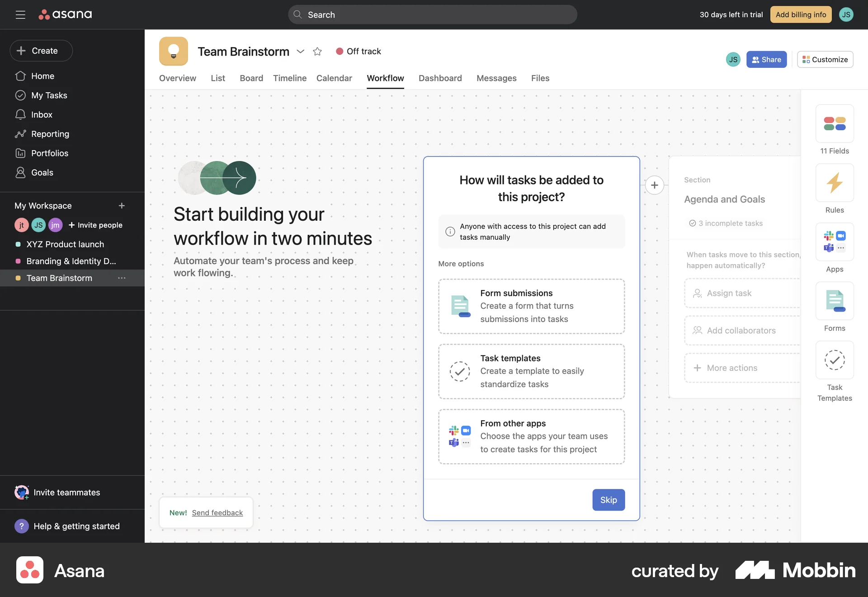Image resolution: width=868 pixels, height=597 pixels.
Task: Switch to the Dashboard tab
Action: [440, 78]
